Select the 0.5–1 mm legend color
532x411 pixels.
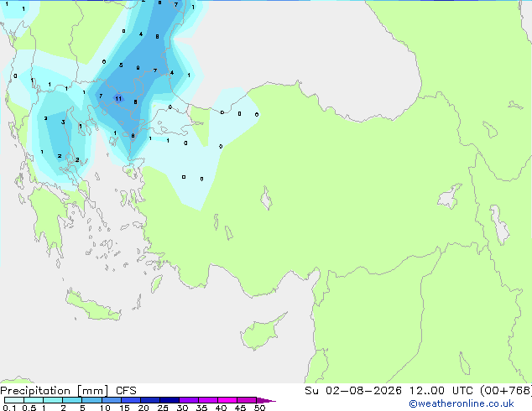[34, 400]
